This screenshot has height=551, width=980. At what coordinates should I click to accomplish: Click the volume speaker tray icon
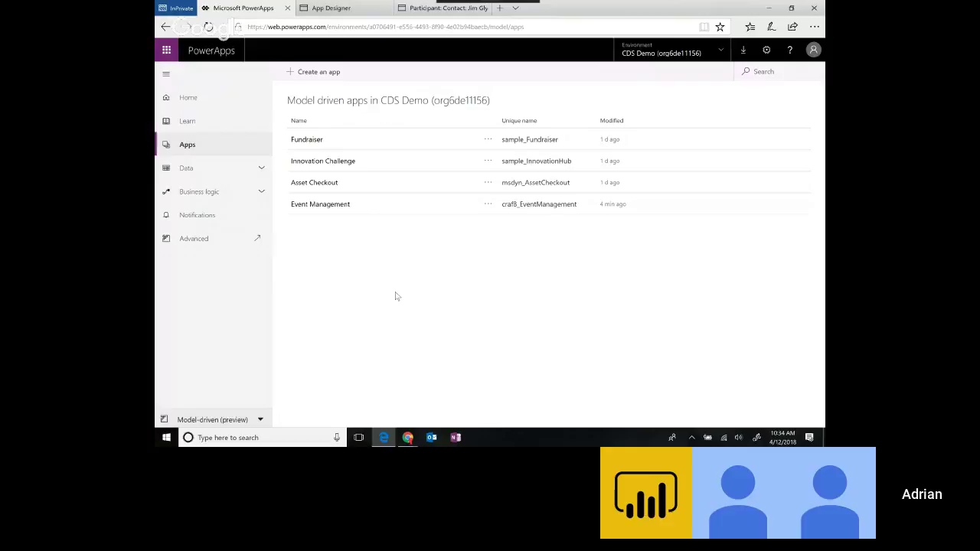(x=739, y=438)
